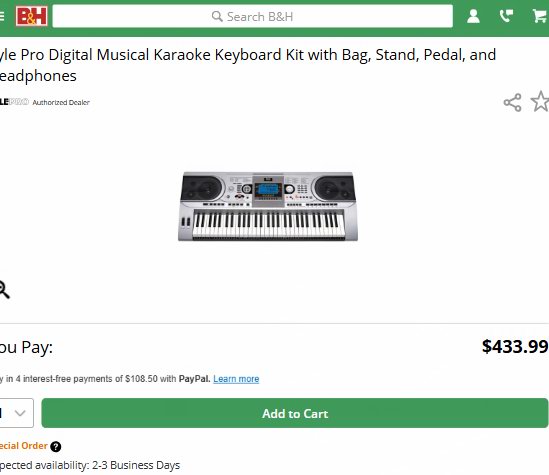Image resolution: width=549 pixels, height=475 pixels.
Task: Open the hamburger menu icon
Action: click(x=2, y=16)
